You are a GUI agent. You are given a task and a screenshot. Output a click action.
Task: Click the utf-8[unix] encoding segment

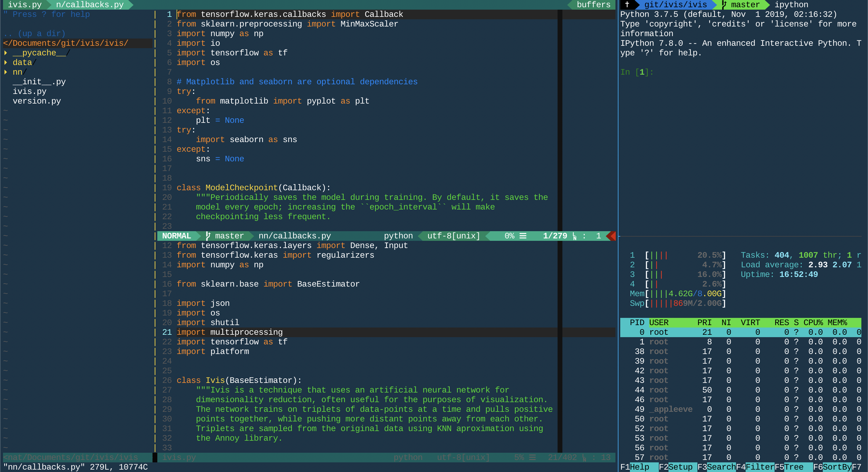(x=453, y=236)
